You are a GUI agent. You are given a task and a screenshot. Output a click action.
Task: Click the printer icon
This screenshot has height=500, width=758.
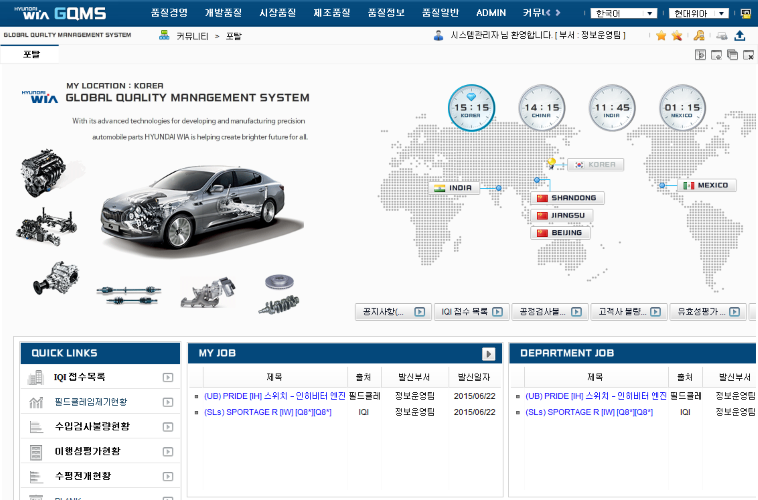tap(722, 35)
